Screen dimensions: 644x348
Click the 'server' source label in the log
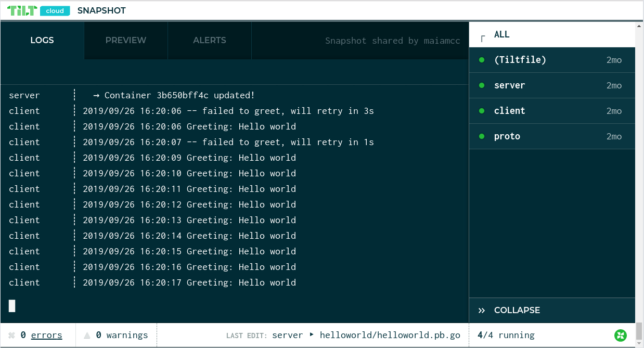(x=24, y=95)
